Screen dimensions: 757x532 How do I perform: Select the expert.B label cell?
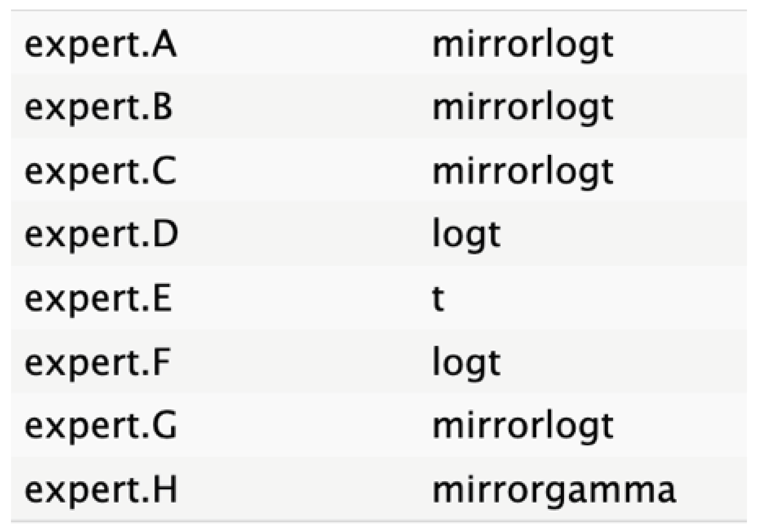[99, 108]
